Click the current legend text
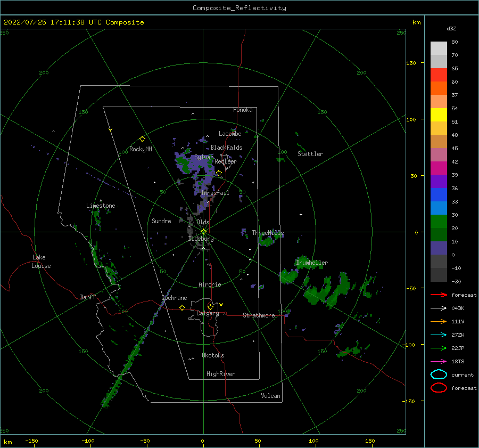 [x=463, y=374]
